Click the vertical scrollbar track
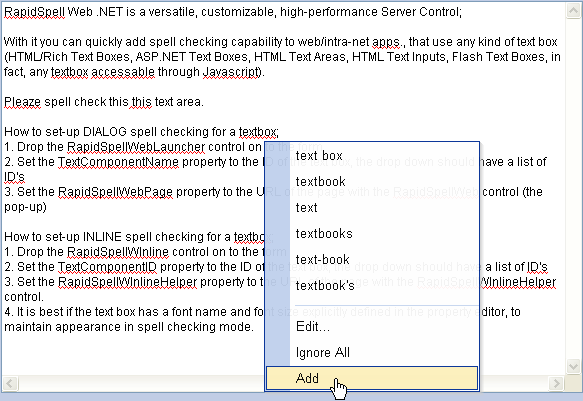583x401 pixels. (573, 188)
